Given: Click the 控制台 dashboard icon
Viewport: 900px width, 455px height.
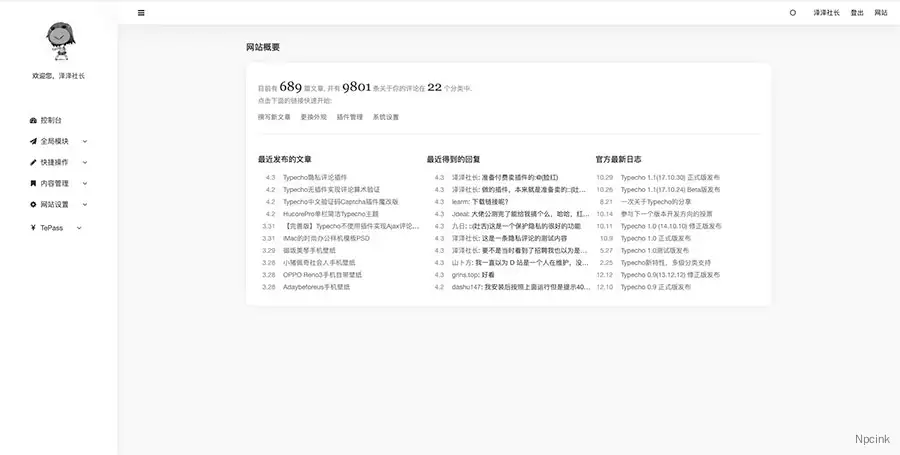Looking at the screenshot, I should click(x=33, y=120).
